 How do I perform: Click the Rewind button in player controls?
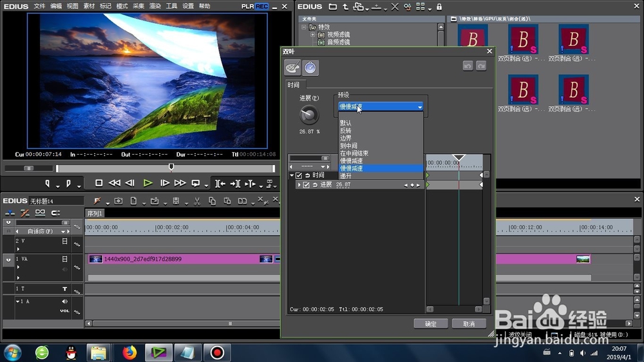pos(114,184)
